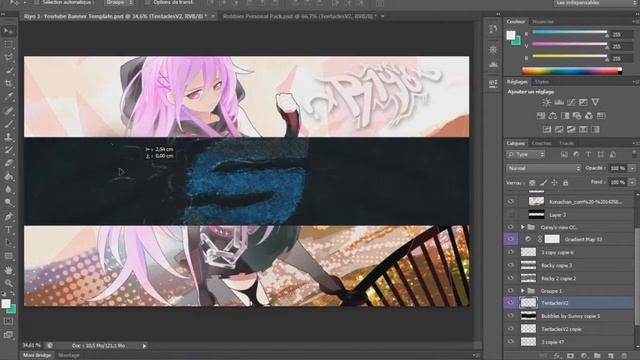Select the Lasso tool
Image resolution: width=640 pixels, height=360 pixels.
tap(8, 57)
